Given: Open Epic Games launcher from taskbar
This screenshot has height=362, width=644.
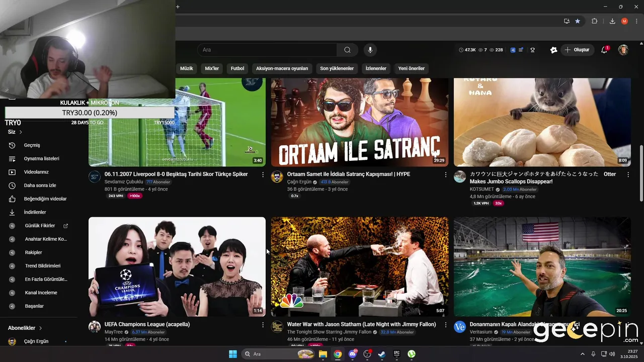Looking at the screenshot, I should tap(396, 354).
